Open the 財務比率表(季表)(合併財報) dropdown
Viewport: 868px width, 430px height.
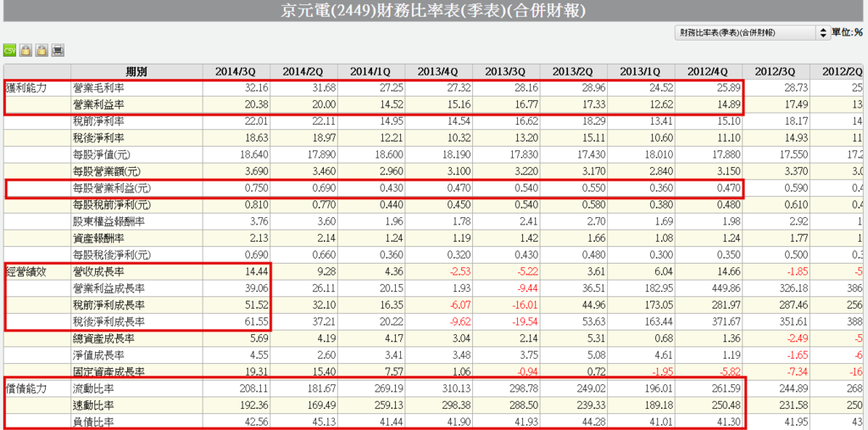coord(753,33)
